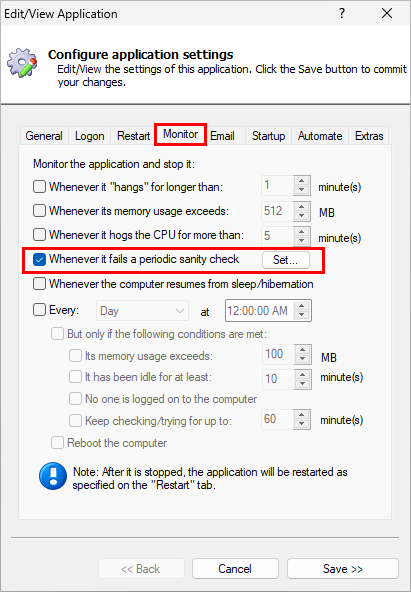Image resolution: width=411 pixels, height=592 pixels.
Task: Switch to the Email tab
Action: (222, 136)
